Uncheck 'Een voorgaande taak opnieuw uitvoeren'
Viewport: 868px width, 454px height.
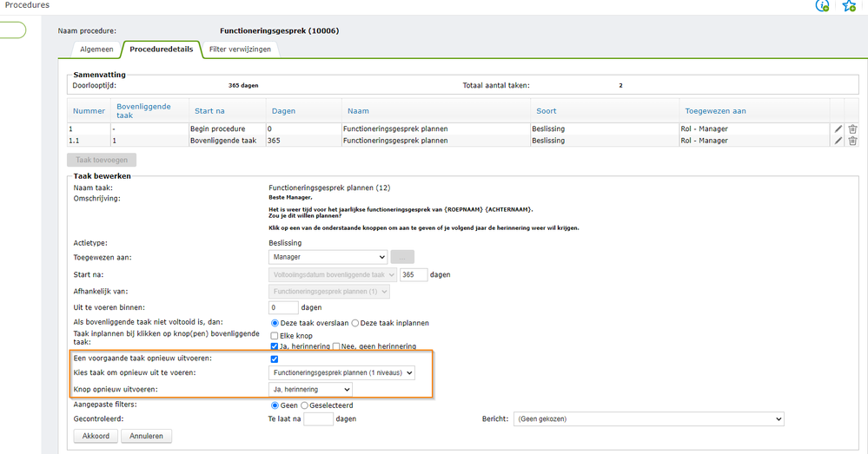pyautogui.click(x=275, y=359)
